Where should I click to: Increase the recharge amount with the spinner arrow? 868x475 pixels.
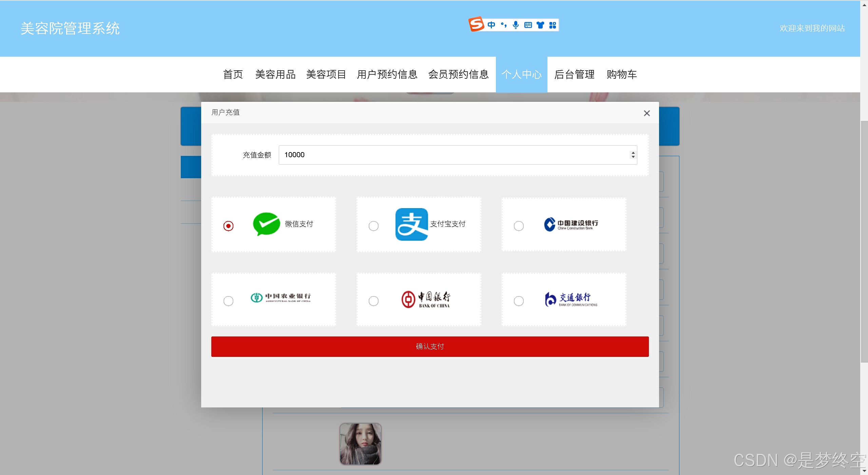click(633, 152)
